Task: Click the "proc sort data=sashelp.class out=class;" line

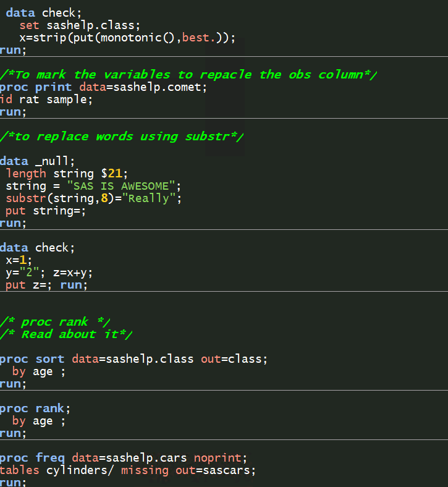Action: coord(133,359)
